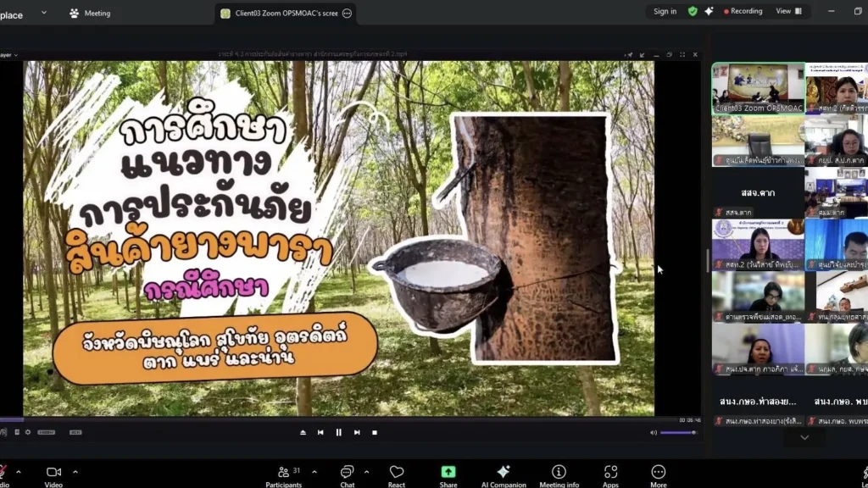Open the View layout menu

[x=788, y=11]
